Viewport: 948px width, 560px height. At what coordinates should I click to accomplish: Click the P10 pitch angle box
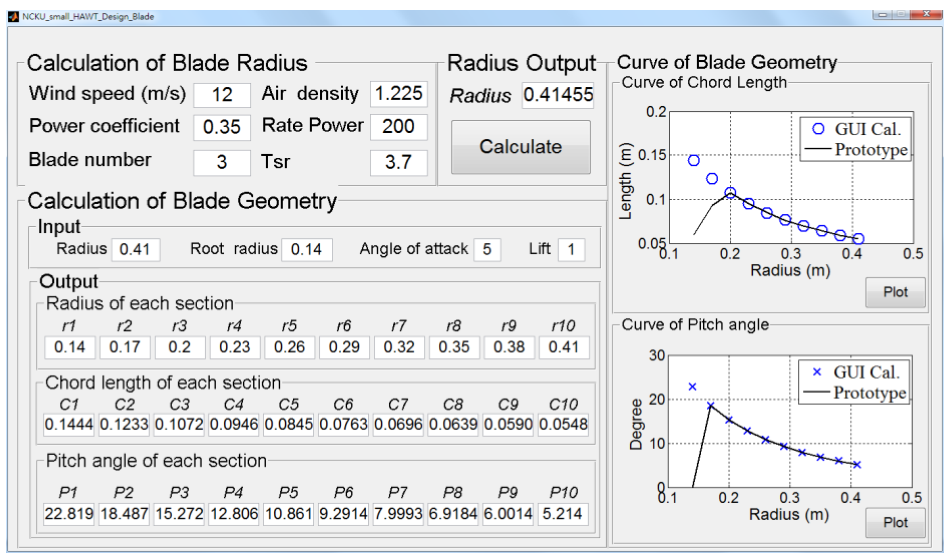(x=562, y=514)
